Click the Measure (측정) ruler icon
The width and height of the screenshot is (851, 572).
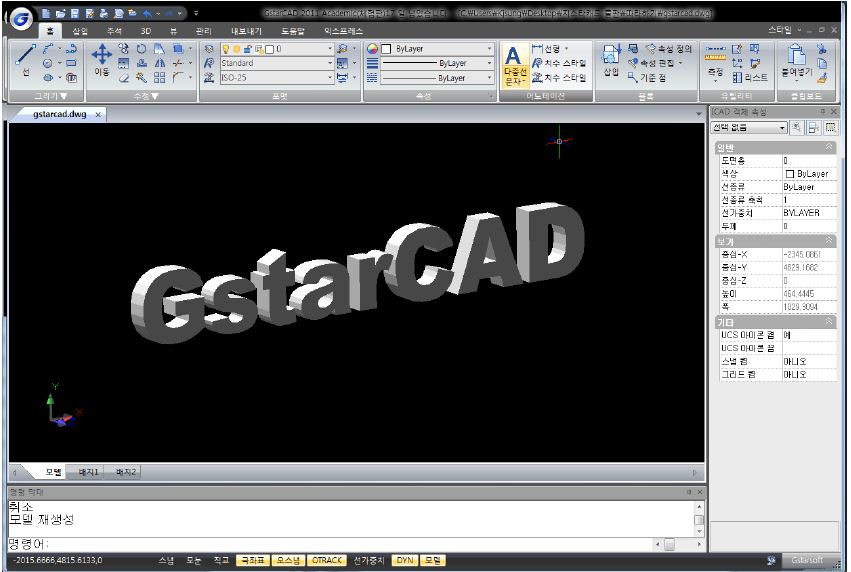pos(715,60)
